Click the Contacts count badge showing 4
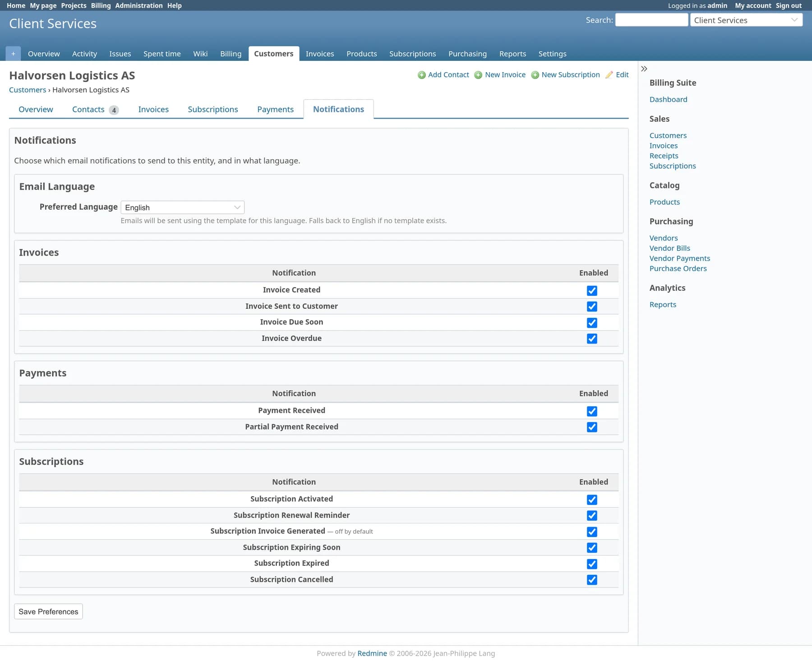 [114, 110]
